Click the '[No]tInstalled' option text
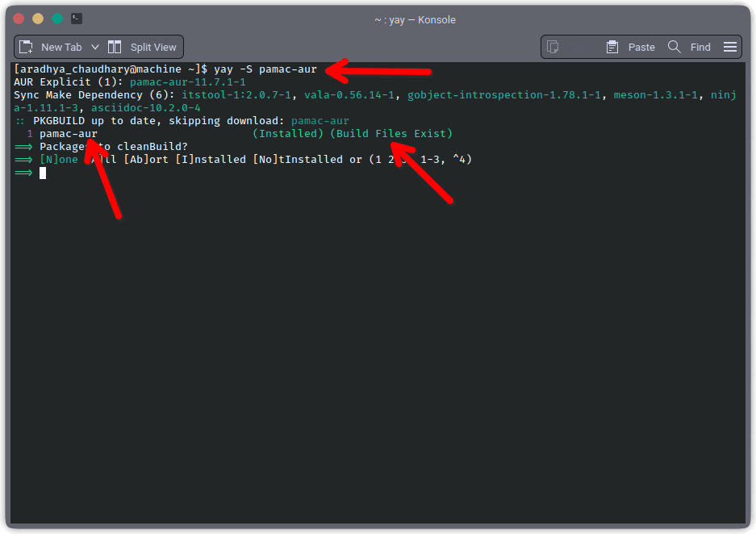The width and height of the screenshot is (756, 534). point(298,160)
